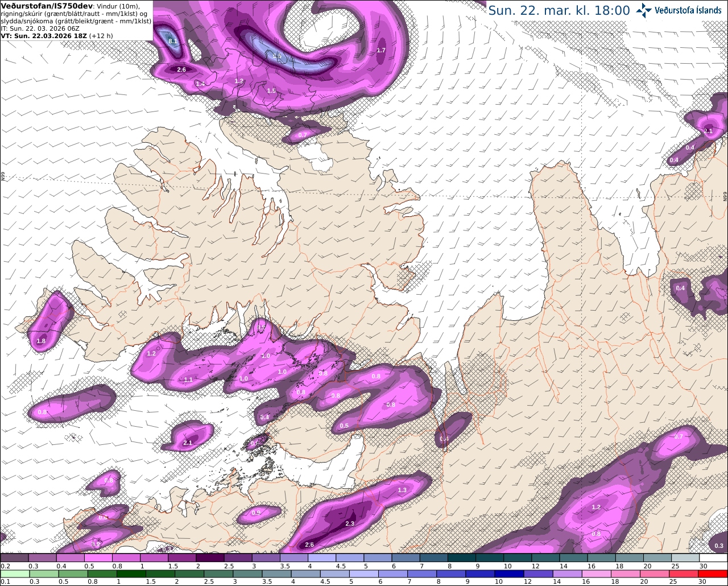Click the N99 label on the left edge
Image resolution: width=728 pixels, height=586 pixels.
3,177
